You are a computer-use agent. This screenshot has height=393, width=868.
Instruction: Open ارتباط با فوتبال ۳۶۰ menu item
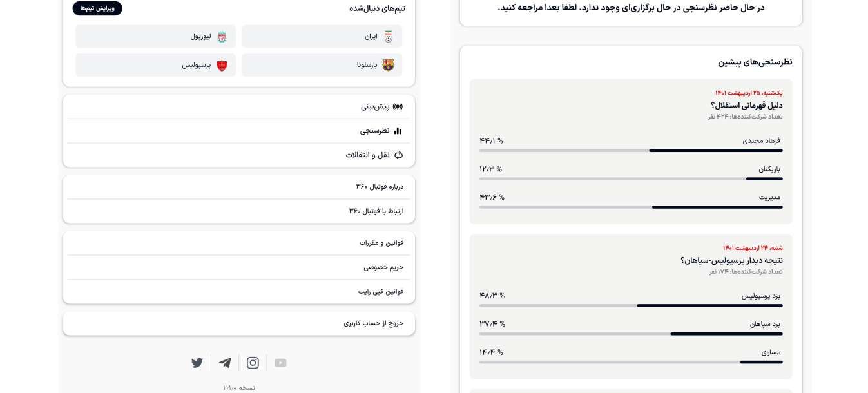[376, 211]
